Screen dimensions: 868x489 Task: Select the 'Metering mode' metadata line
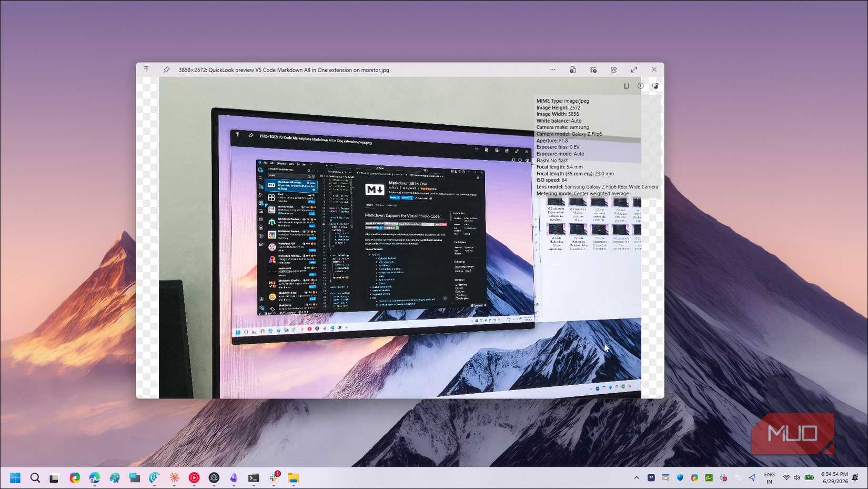click(x=582, y=194)
